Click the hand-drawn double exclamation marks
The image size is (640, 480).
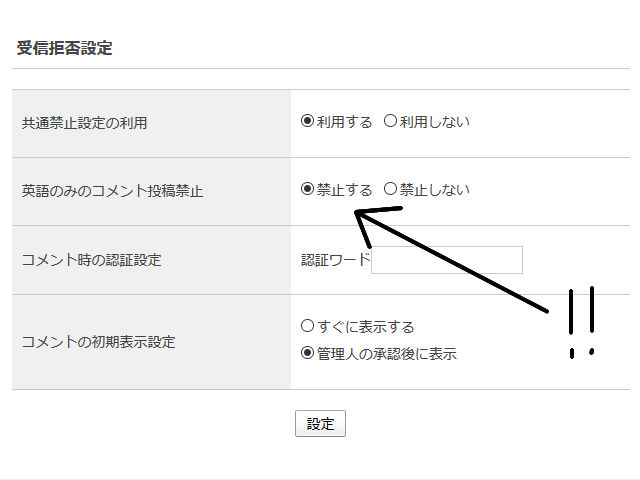click(x=582, y=322)
